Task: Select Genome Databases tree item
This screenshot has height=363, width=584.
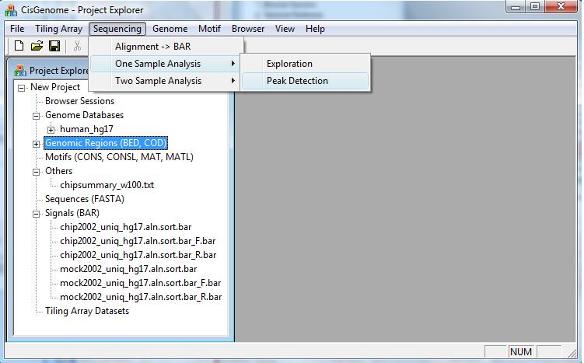Action: pos(84,115)
